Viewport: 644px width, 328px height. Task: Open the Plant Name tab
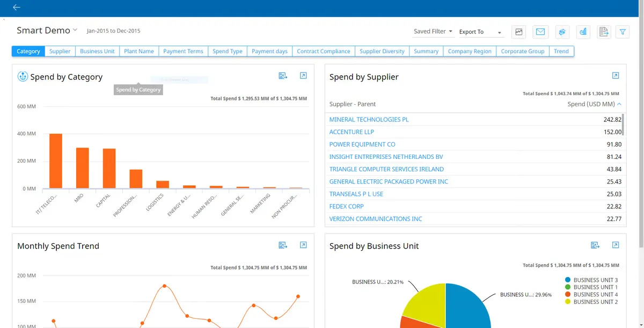(x=139, y=51)
